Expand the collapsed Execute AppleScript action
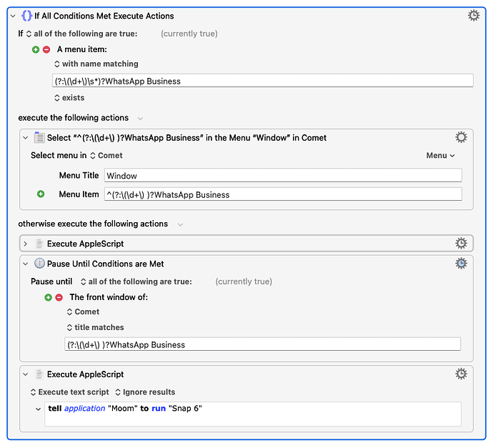 [x=26, y=244]
